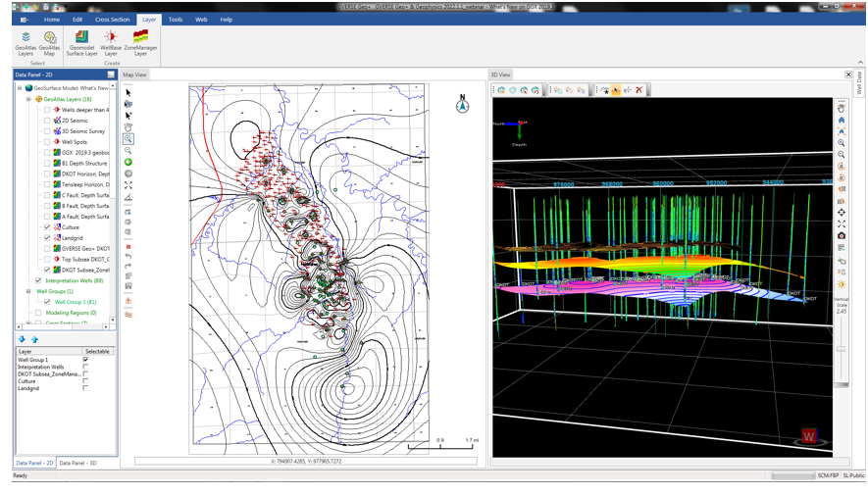Viewport: 868px width, 495px height.
Task: Click the layer tree vertical scrollbar
Action: (113, 203)
